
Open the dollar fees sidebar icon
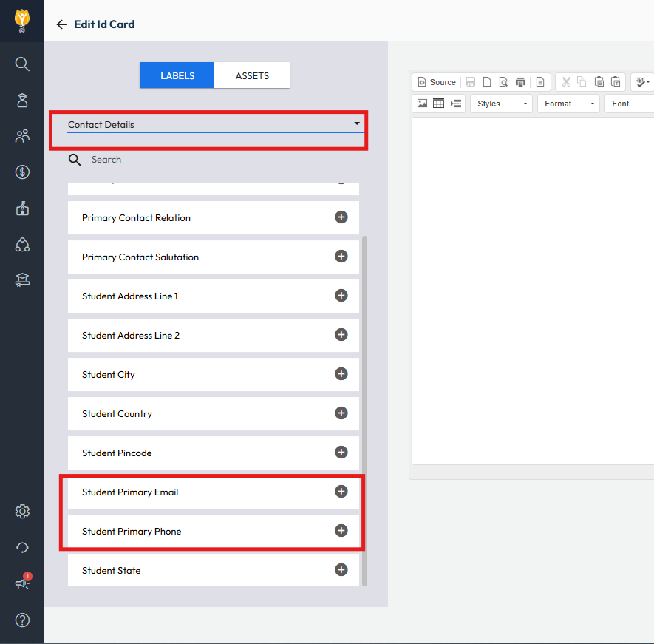click(22, 172)
